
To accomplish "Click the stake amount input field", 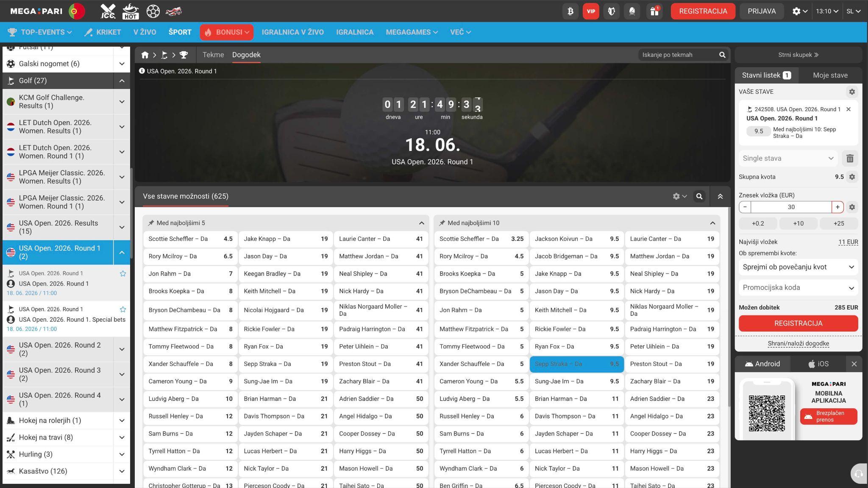I will tap(791, 207).
